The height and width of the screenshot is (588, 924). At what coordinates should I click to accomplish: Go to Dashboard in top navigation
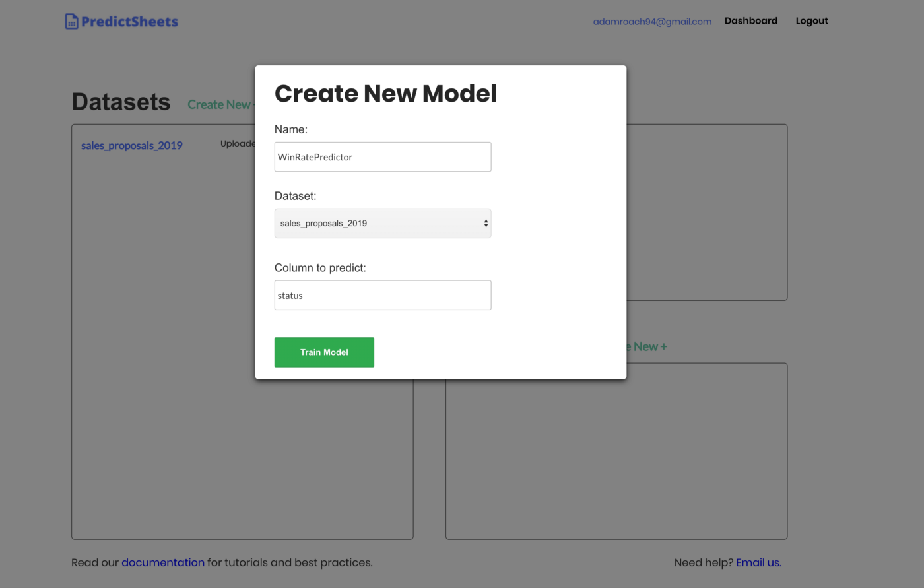pos(751,21)
